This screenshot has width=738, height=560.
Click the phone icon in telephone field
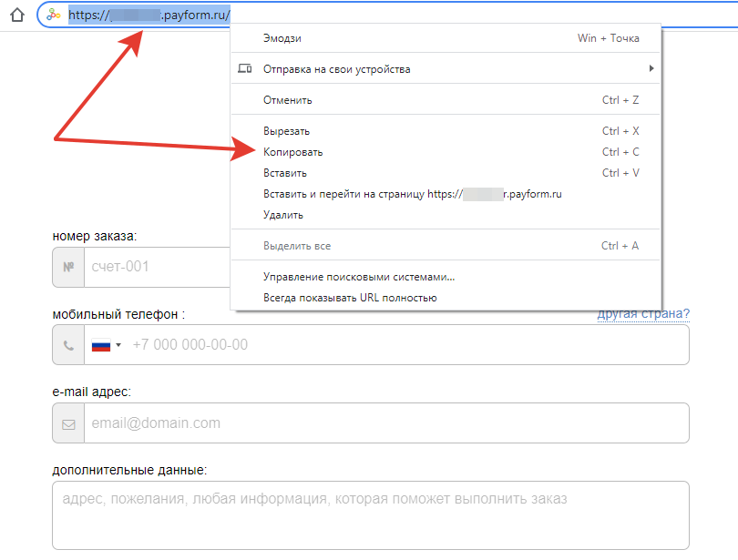pyautogui.click(x=68, y=345)
